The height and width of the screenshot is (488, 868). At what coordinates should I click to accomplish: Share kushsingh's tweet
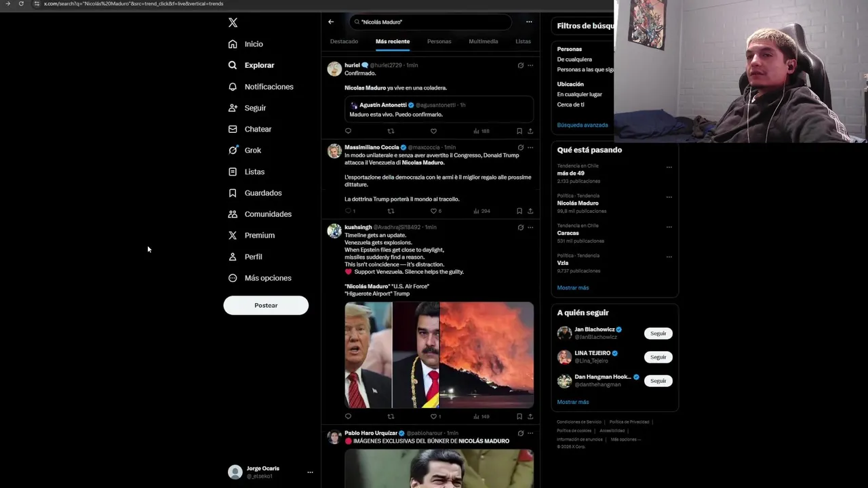[530, 416]
